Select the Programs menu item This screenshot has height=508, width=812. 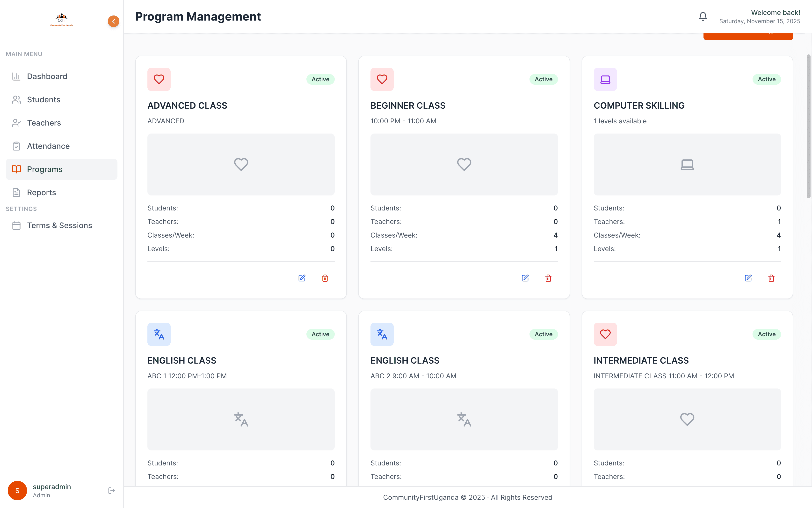click(x=62, y=169)
